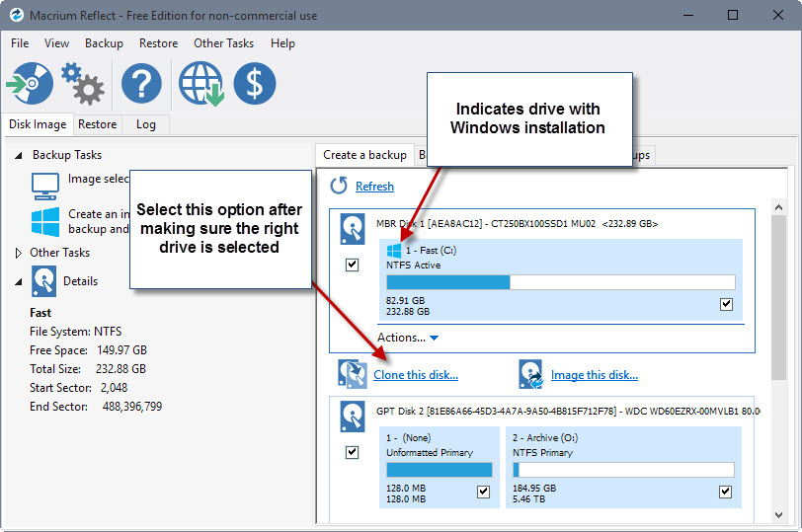Click the unformatted partition usage bar
Image resolution: width=802 pixels, height=532 pixels.
pos(440,470)
